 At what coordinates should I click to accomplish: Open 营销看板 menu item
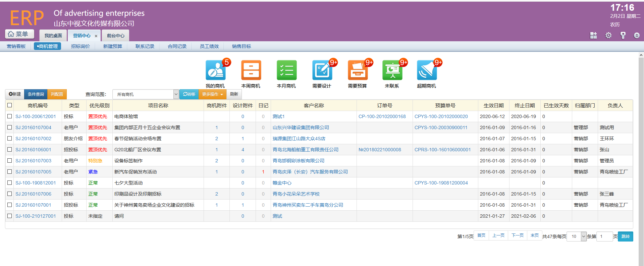tap(16, 46)
